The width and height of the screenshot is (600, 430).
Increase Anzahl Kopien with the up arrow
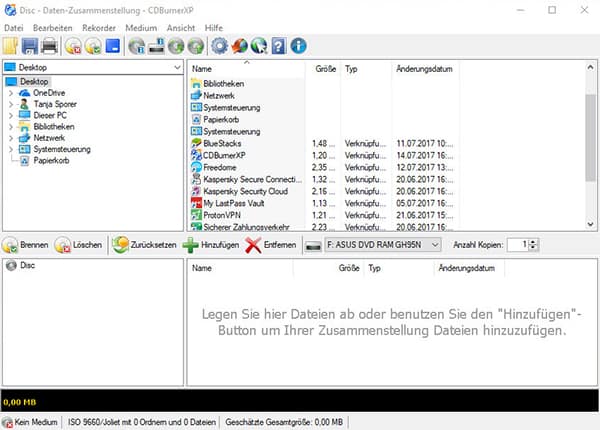point(533,242)
